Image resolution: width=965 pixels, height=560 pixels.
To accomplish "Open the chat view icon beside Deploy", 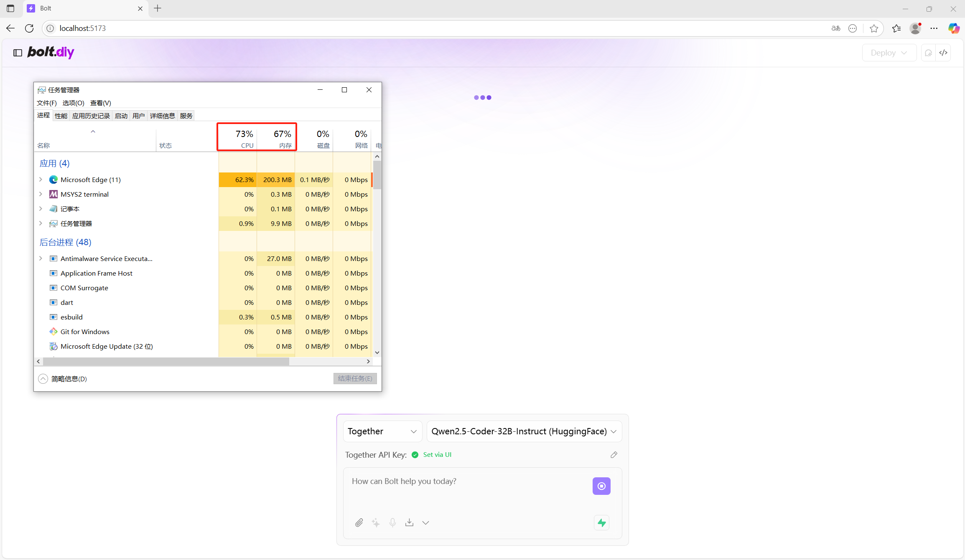I will [928, 53].
